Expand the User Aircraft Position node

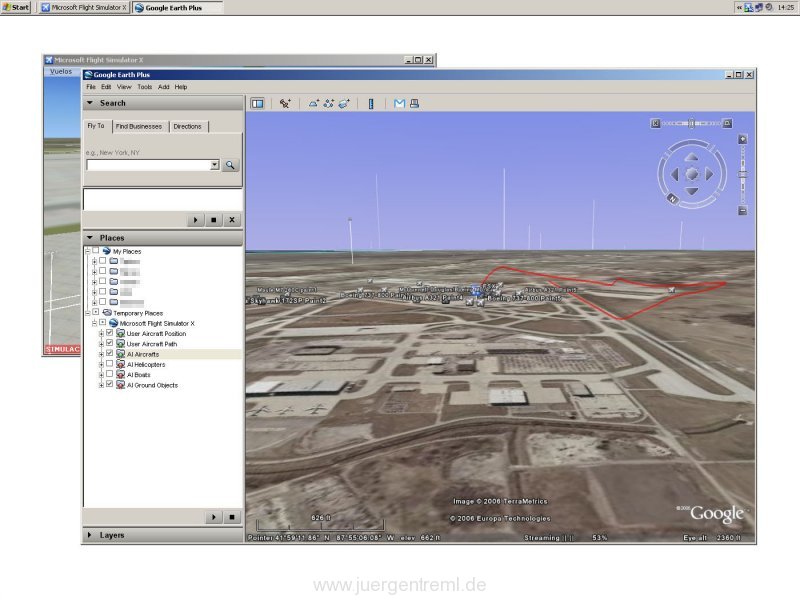tap(101, 334)
